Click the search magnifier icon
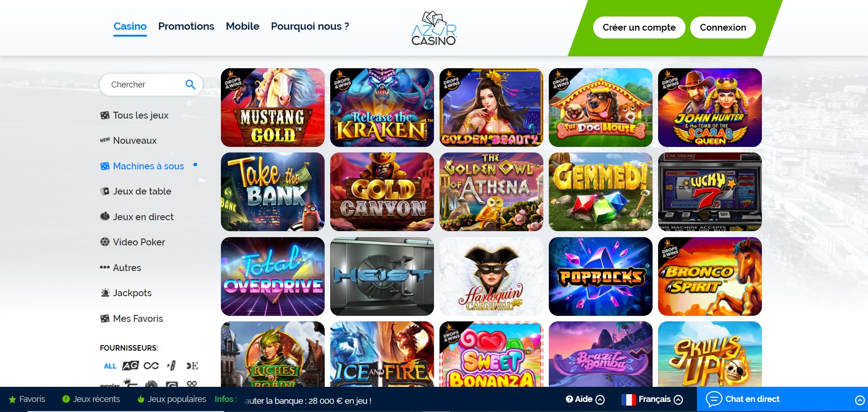This screenshot has height=412, width=868. 190,84
